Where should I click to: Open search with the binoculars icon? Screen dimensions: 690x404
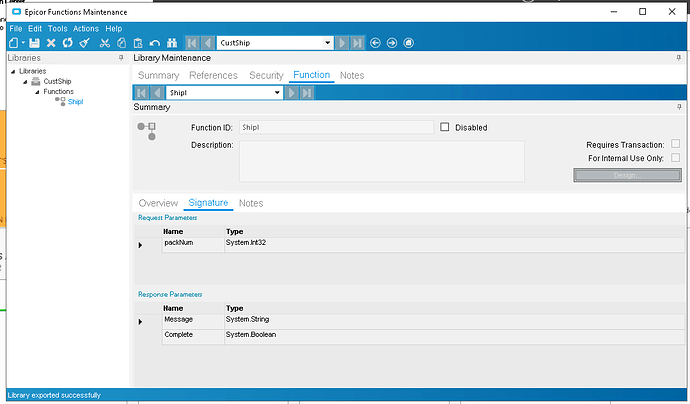(172, 43)
